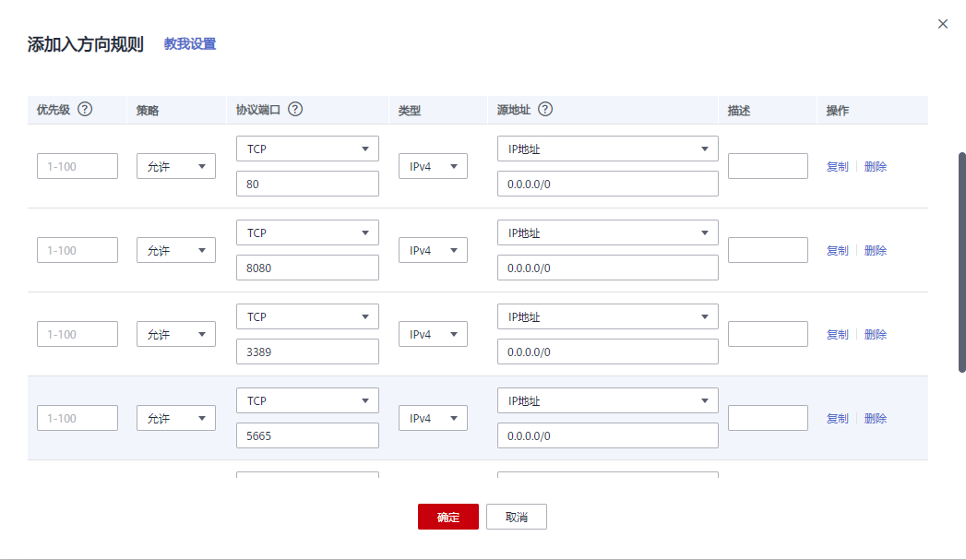Click the port field containing 3389

point(307,351)
